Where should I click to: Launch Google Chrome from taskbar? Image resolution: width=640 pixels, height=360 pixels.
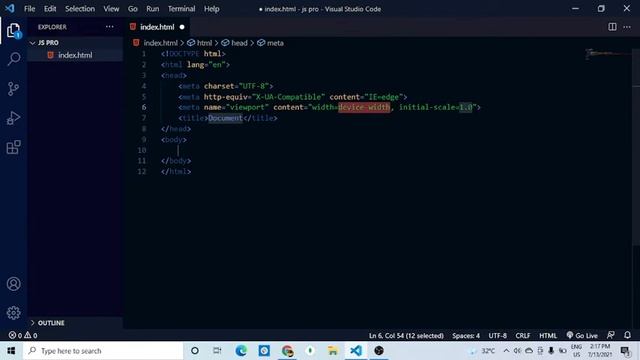(287, 351)
